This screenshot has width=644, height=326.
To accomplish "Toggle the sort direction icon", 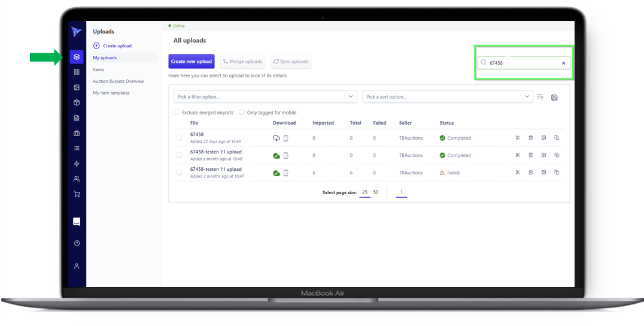I will click(x=540, y=97).
